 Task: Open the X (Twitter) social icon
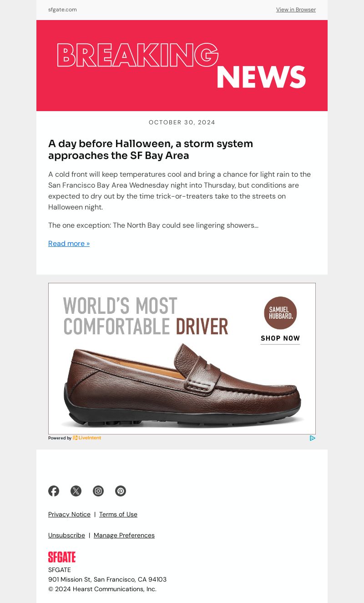click(x=76, y=491)
